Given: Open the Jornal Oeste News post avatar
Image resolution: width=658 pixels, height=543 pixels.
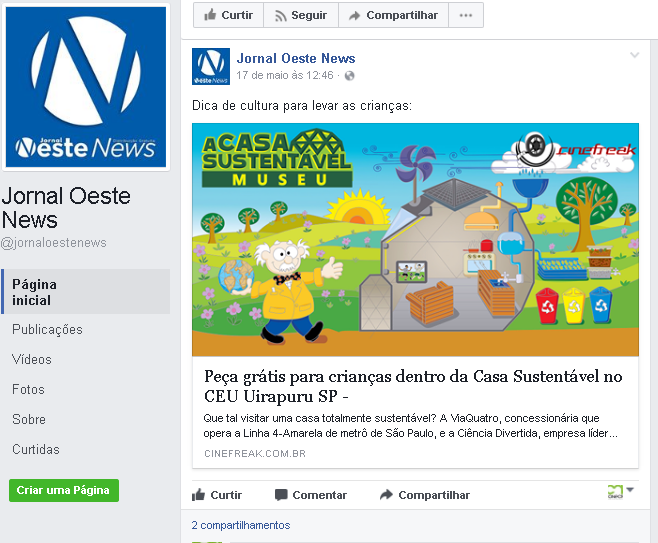Looking at the screenshot, I should pos(211,66).
